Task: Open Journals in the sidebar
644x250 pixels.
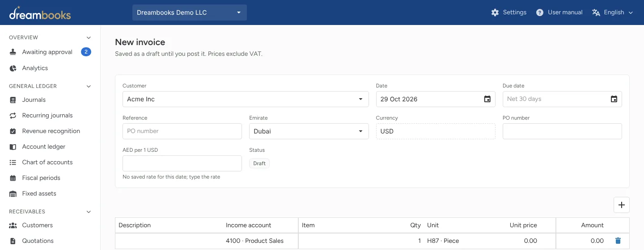Action: (34, 100)
